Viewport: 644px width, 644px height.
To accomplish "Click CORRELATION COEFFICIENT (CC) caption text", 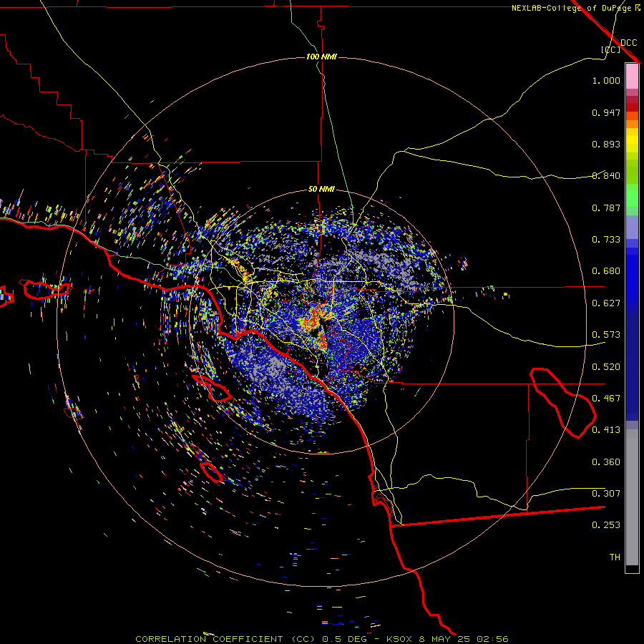I will coord(225,639).
